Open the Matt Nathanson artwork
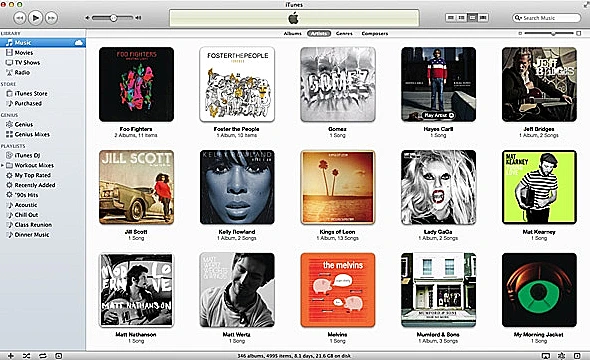 [136, 290]
